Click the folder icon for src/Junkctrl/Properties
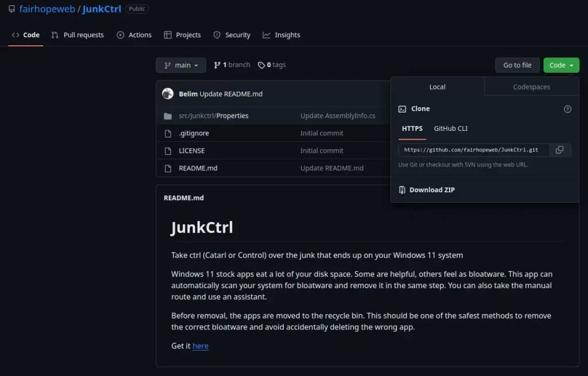 [168, 116]
